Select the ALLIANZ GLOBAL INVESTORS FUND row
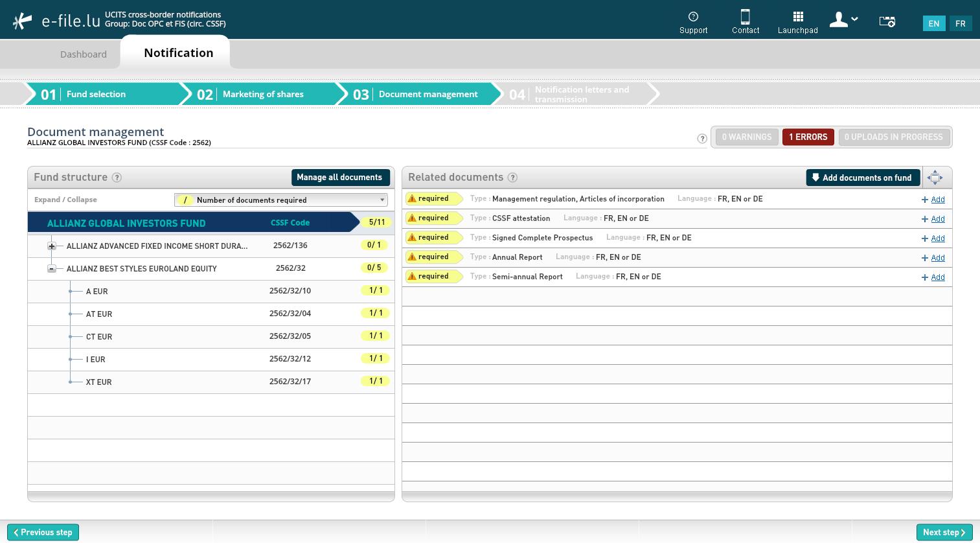This screenshot has height=543, width=980. tap(211, 222)
